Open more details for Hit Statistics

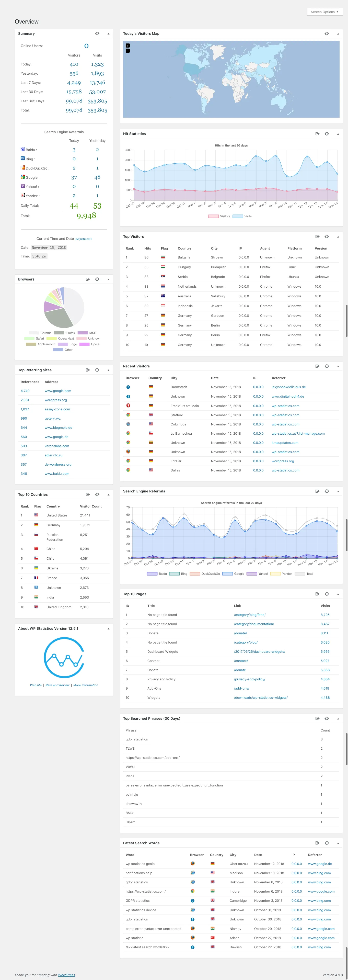(317, 133)
